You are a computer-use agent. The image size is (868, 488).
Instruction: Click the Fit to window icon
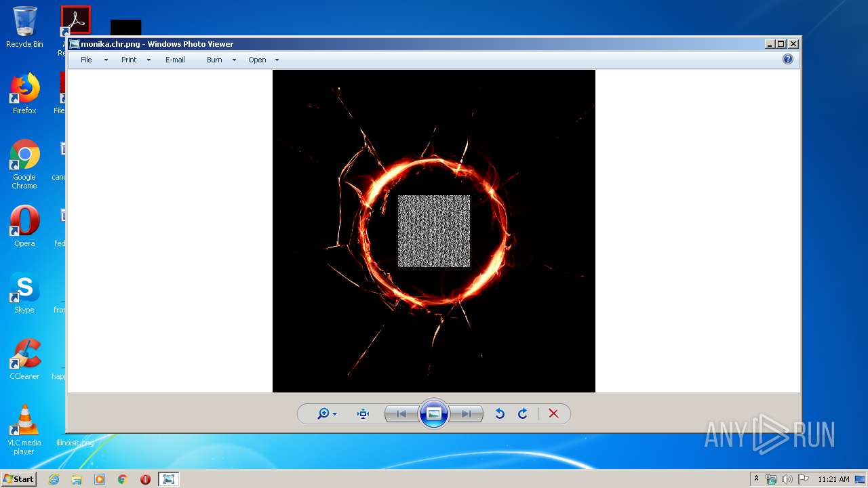363,413
